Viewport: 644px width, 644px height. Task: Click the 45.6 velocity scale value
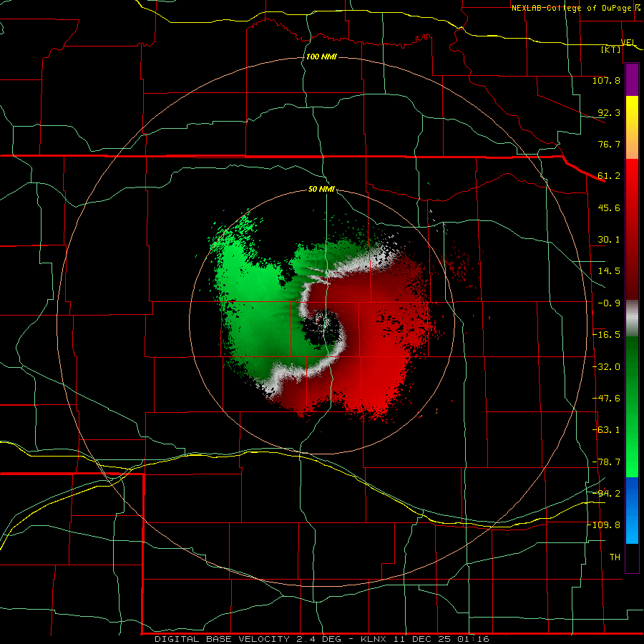pyautogui.click(x=609, y=208)
